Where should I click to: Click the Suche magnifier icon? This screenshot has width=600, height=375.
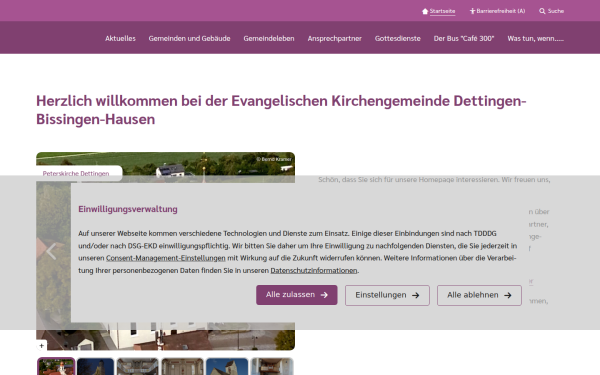(542, 11)
